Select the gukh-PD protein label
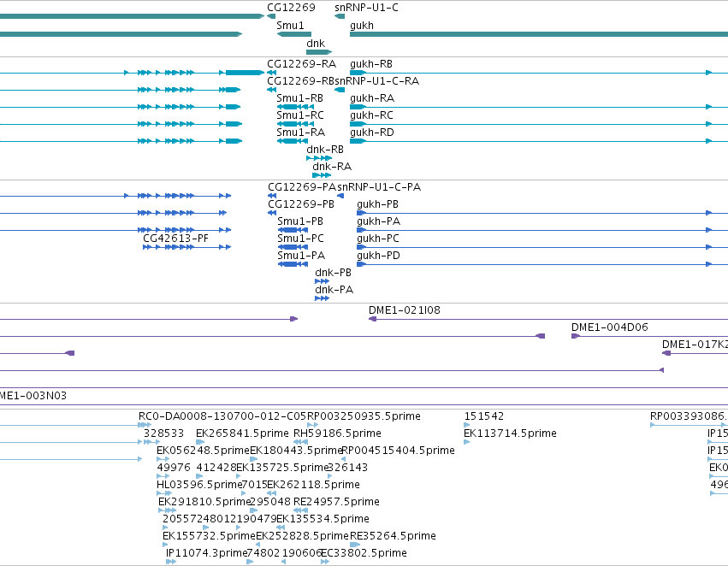Viewport: 728px width, 566px height. click(x=378, y=256)
